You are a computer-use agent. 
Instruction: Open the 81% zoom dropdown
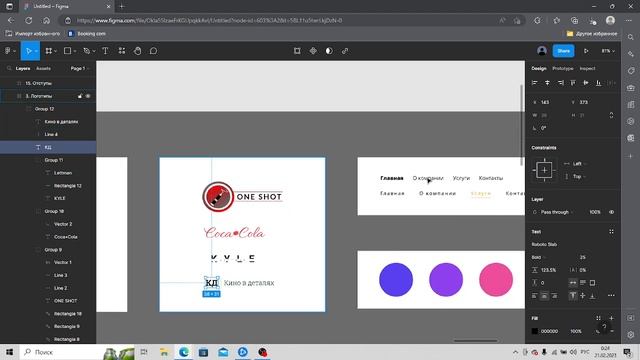(608, 51)
